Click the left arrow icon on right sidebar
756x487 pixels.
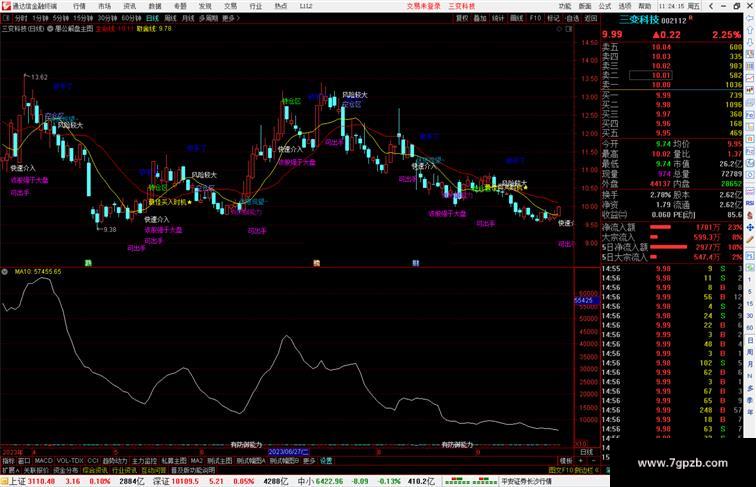[x=750, y=19]
